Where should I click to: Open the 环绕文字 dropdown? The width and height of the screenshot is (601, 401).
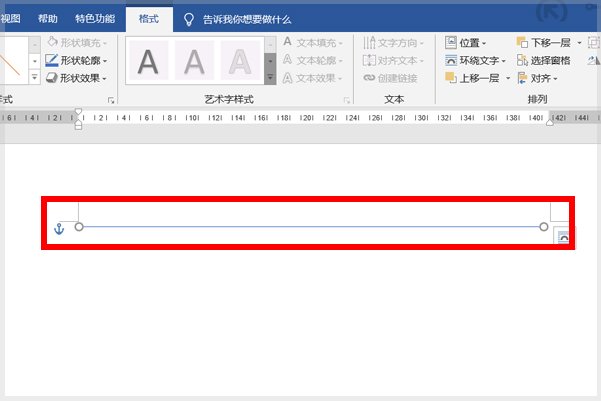pos(475,60)
